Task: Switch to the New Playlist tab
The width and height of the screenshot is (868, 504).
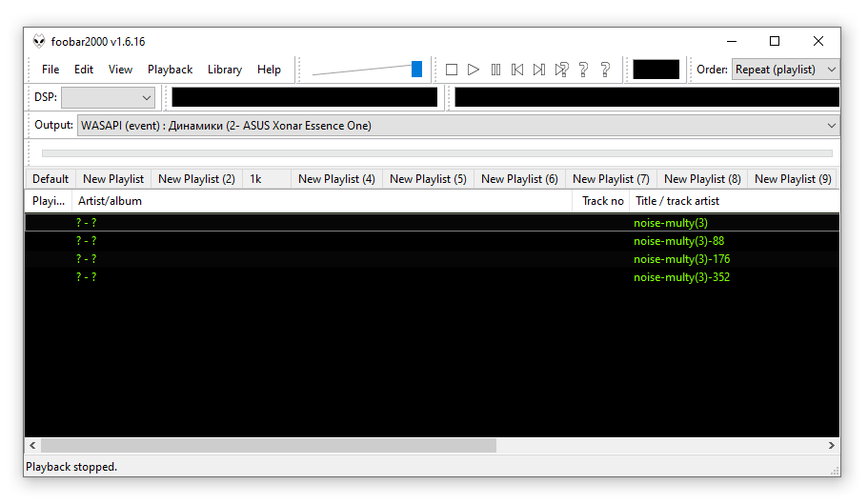Action: click(x=113, y=179)
